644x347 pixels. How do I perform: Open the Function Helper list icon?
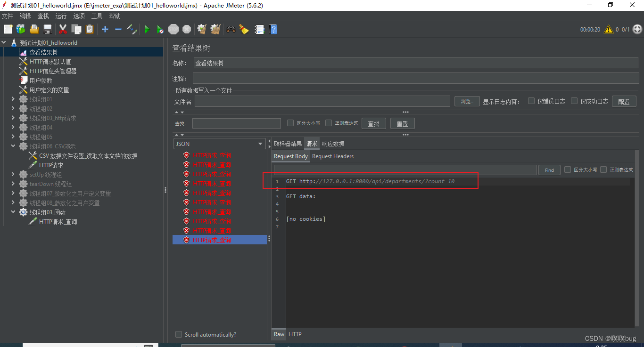(259, 29)
